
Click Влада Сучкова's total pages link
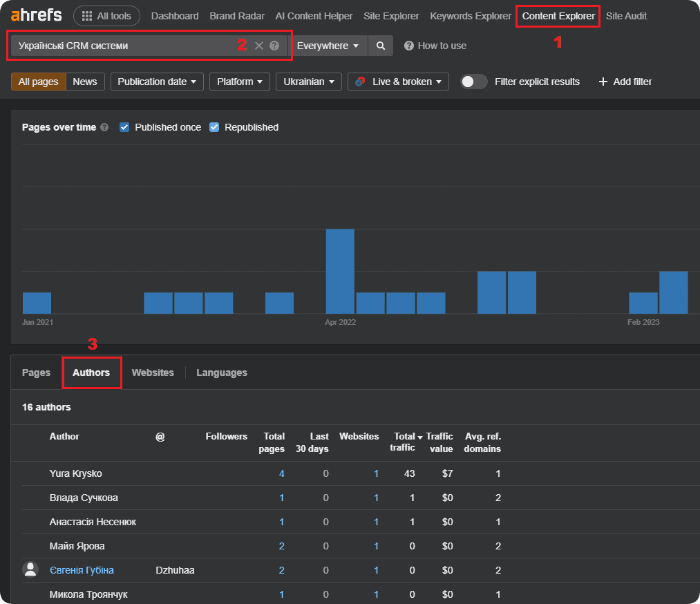pyautogui.click(x=282, y=498)
